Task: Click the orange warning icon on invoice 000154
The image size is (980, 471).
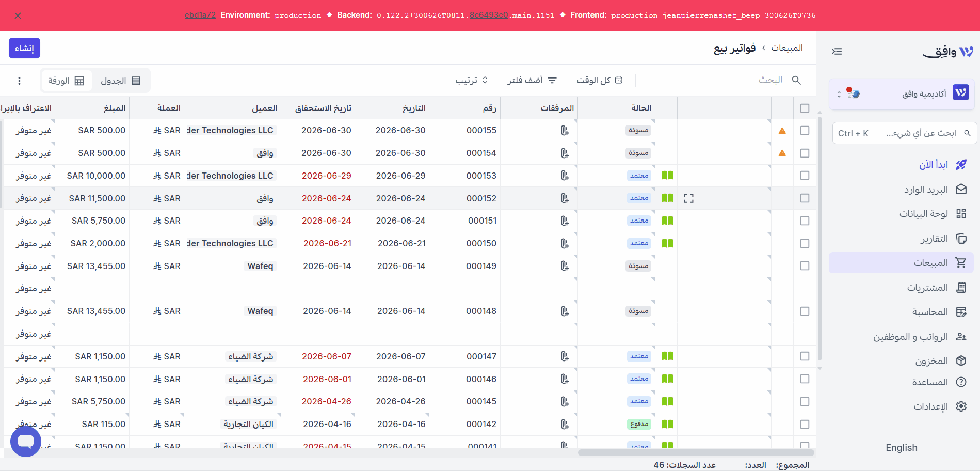Action: pos(782,153)
